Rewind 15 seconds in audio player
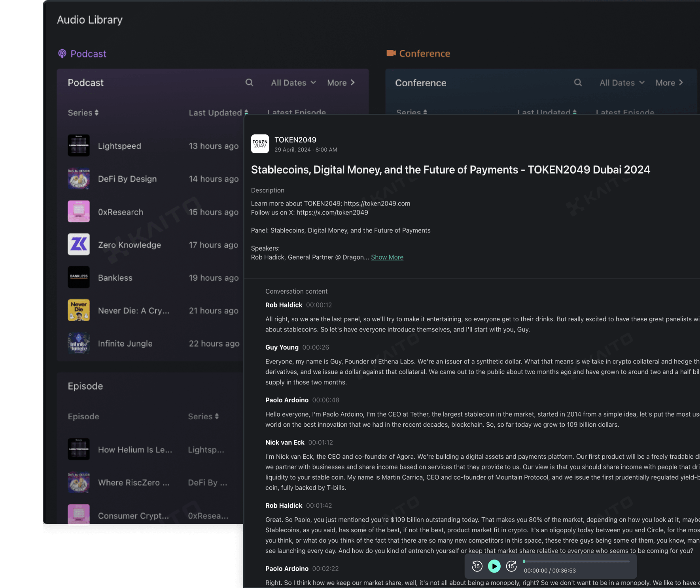The height and width of the screenshot is (588, 700). click(477, 566)
